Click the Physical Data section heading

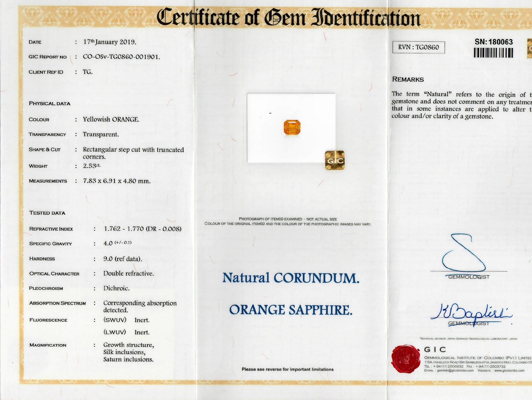tap(50, 103)
